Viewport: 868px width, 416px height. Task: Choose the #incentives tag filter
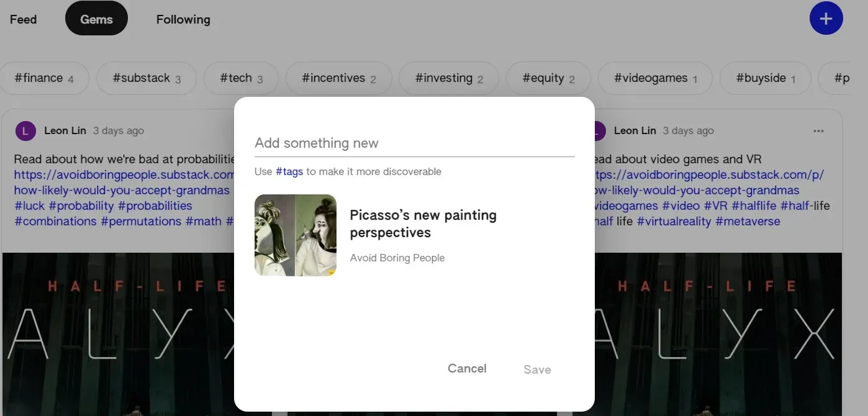339,78
